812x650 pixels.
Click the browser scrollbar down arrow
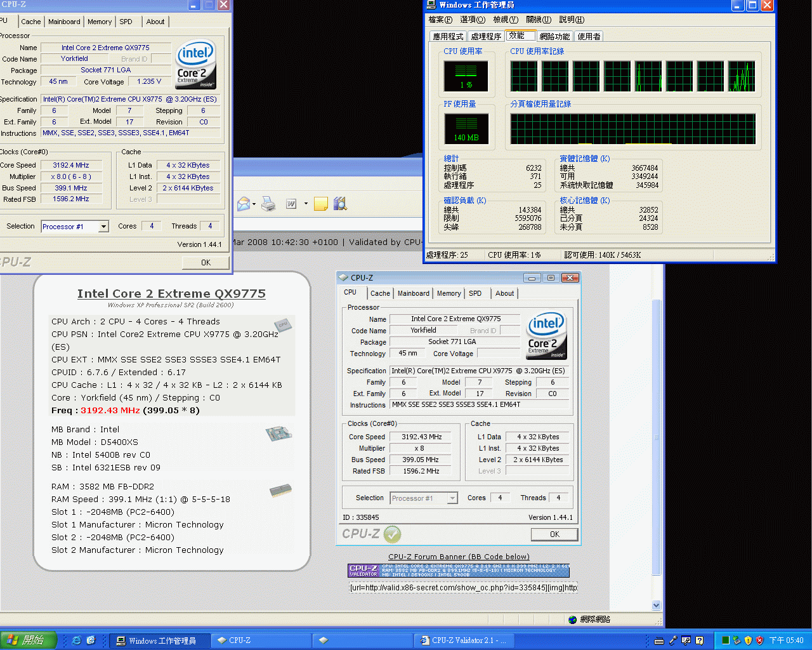click(x=656, y=605)
